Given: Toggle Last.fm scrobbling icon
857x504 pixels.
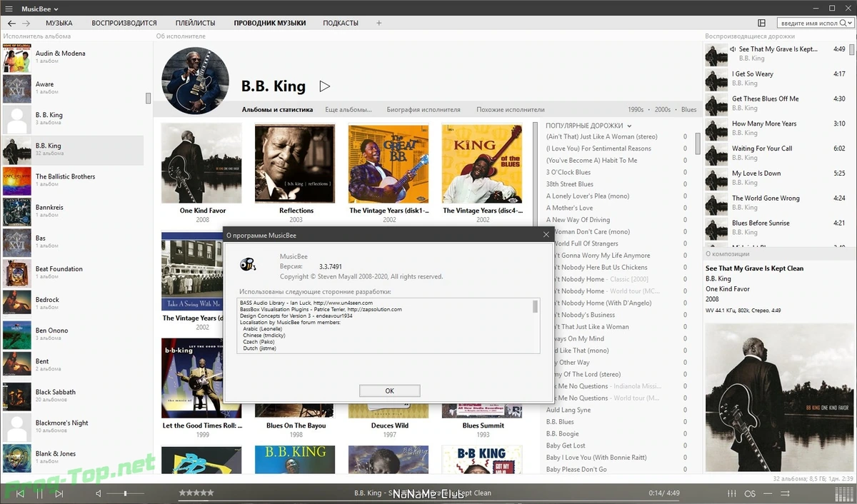Looking at the screenshot, I should (750, 493).
